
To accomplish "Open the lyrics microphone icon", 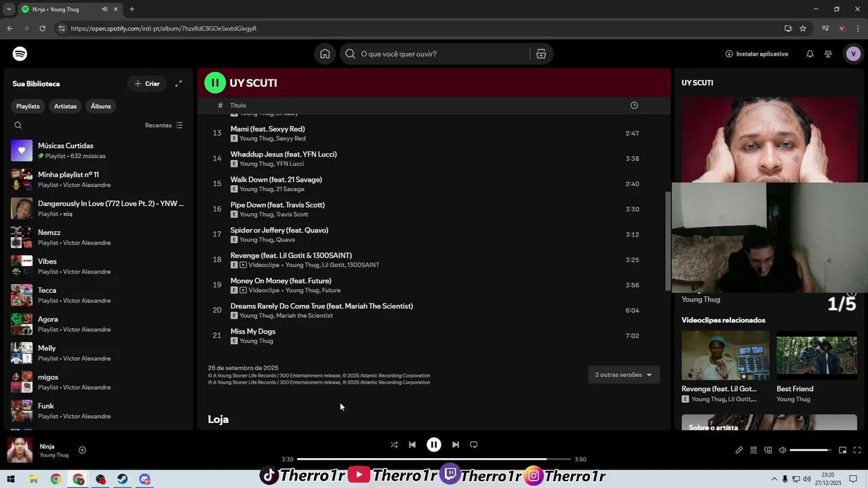I will coord(739,450).
